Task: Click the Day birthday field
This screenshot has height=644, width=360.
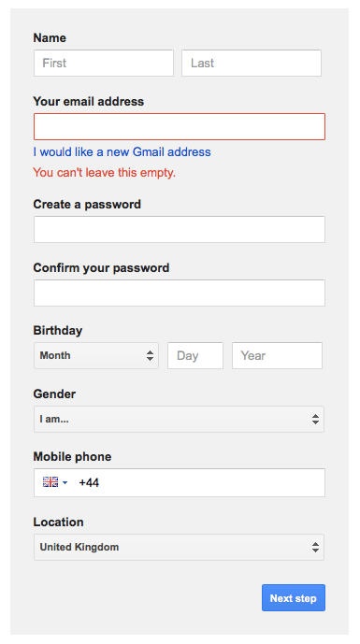Action: tap(195, 356)
